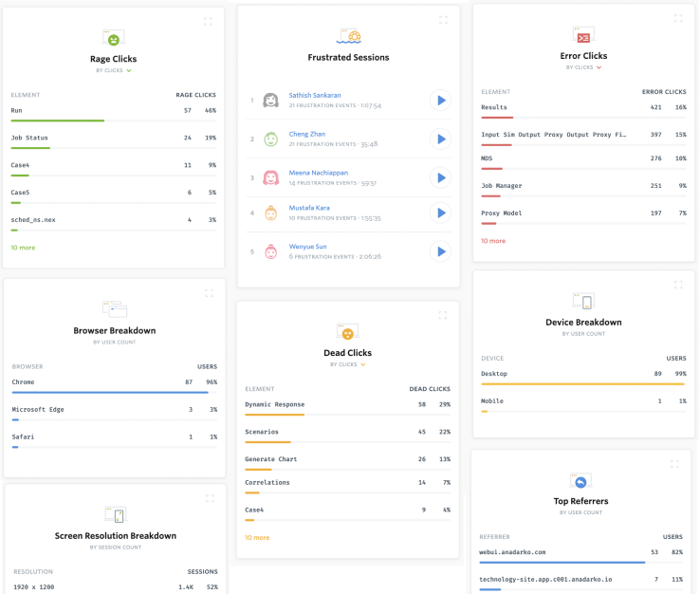Click the Desktop usage yellow bar

coord(582,384)
